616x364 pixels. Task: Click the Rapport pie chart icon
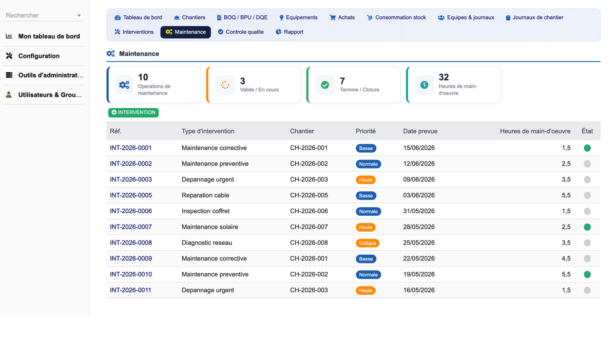coord(279,32)
